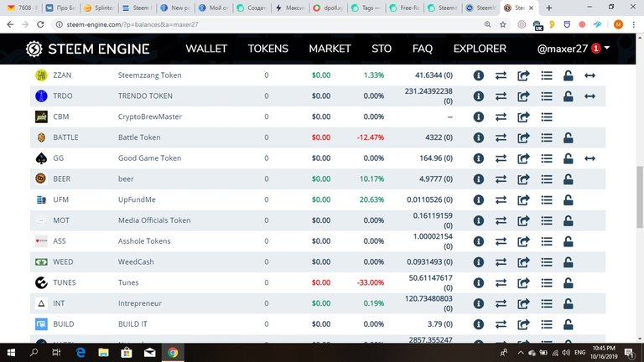Open info for CBM token
The image size is (644, 362).
click(x=479, y=117)
